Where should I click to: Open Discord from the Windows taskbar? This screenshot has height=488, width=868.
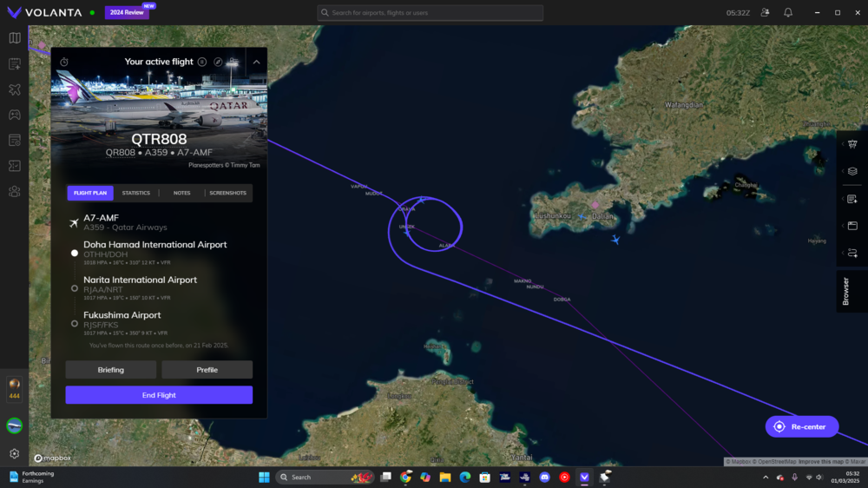(544, 478)
